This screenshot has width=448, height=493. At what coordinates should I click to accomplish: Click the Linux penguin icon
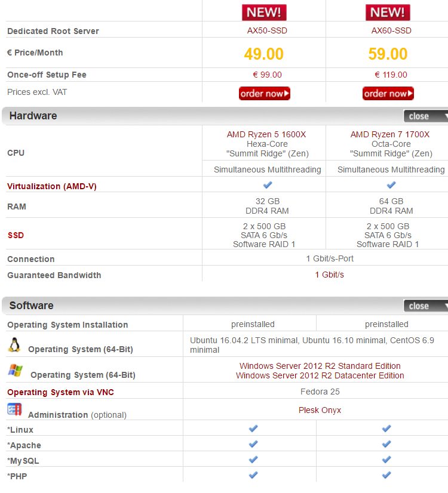(x=14, y=345)
